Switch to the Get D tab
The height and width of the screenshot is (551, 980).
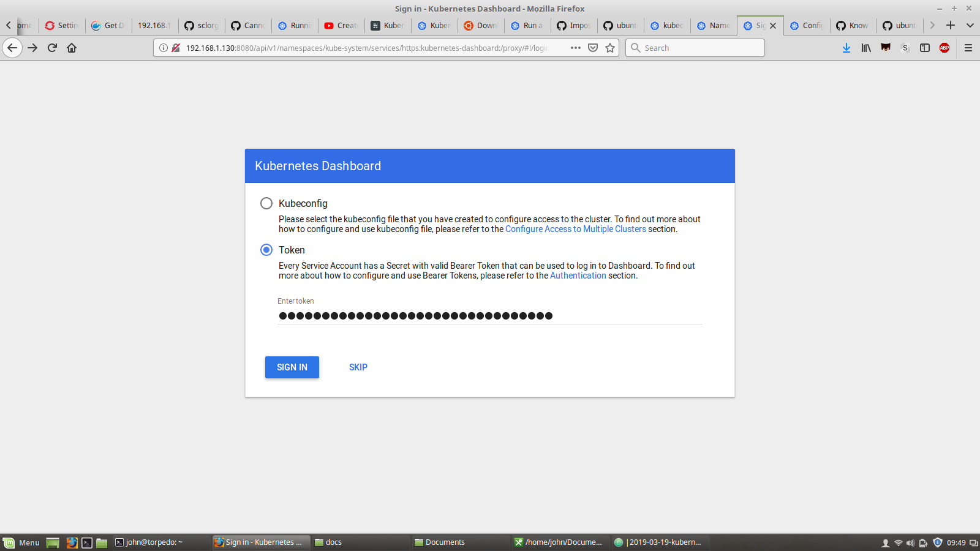108,25
